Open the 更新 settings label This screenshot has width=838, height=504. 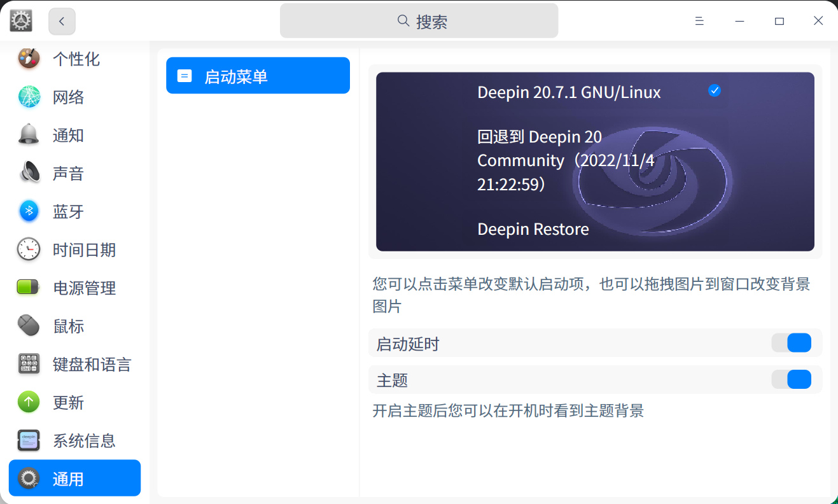69,403
